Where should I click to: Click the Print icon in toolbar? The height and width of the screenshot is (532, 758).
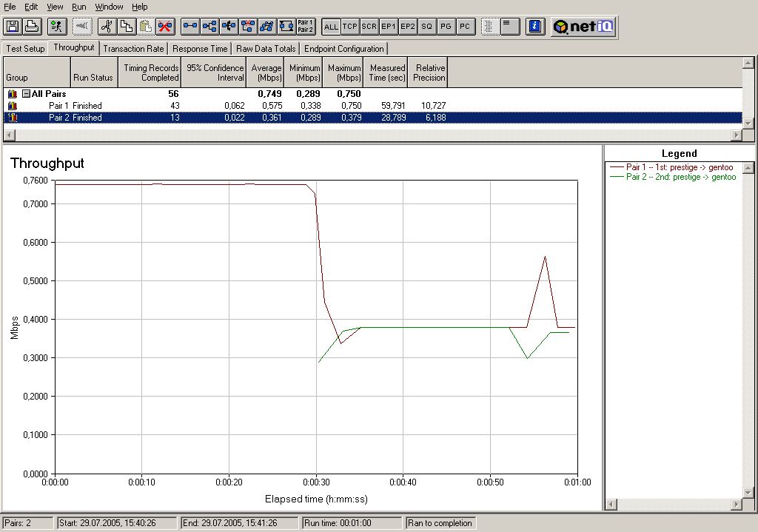click(x=32, y=26)
